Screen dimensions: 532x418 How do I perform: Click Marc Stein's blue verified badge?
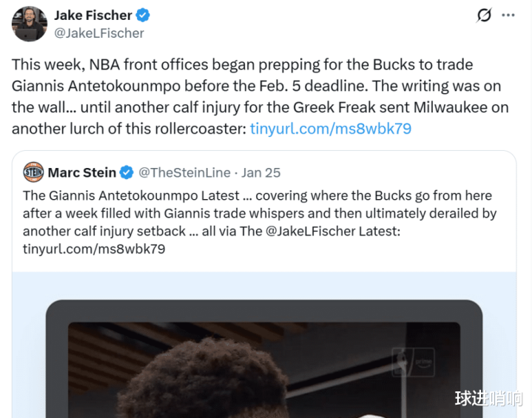click(127, 173)
